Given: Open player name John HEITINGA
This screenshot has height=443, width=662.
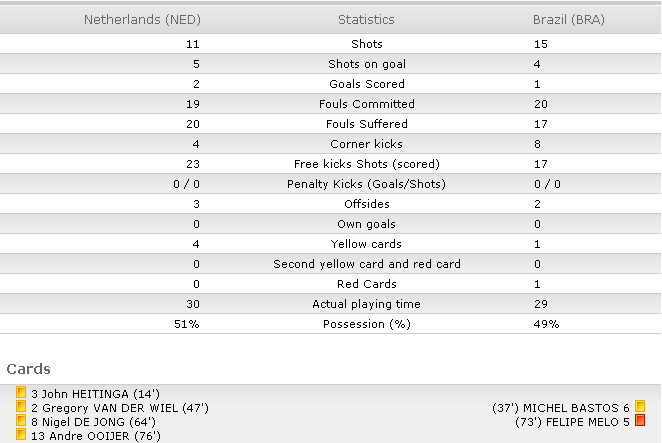Looking at the screenshot, I should [85, 394].
